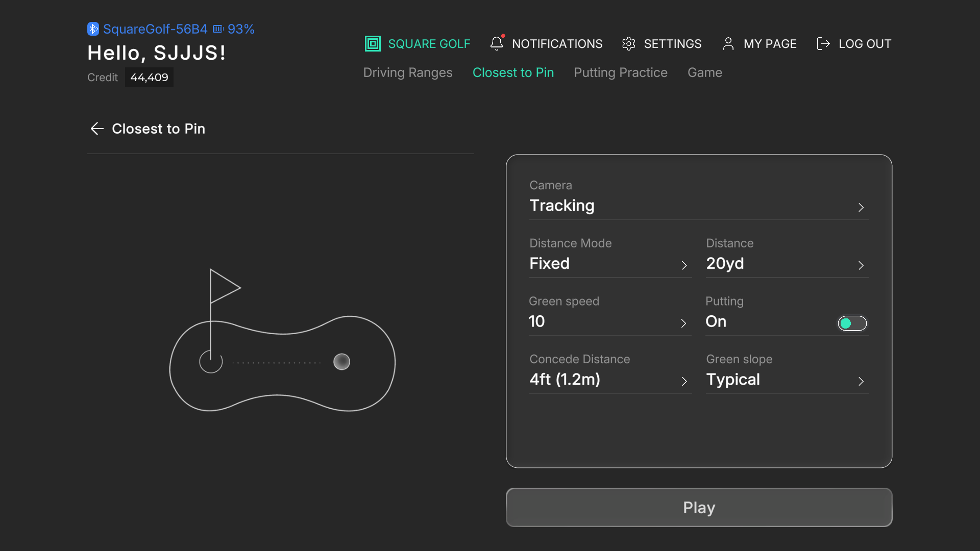980x551 pixels.
Task: Switch to the Driving Ranges tab
Action: [408, 72]
